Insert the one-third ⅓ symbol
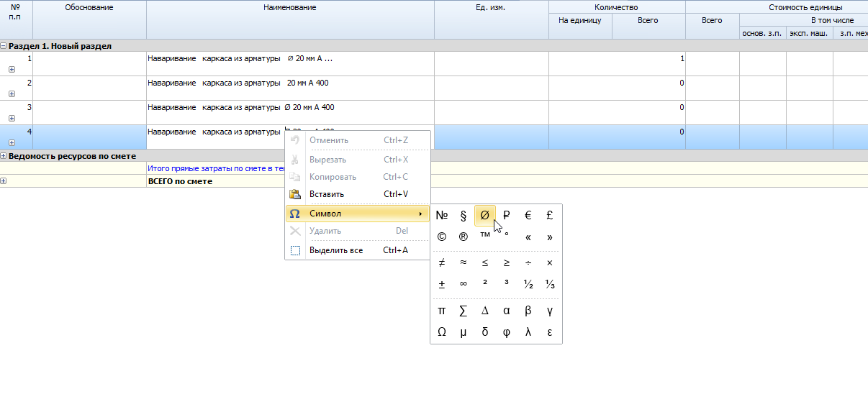 click(x=550, y=285)
